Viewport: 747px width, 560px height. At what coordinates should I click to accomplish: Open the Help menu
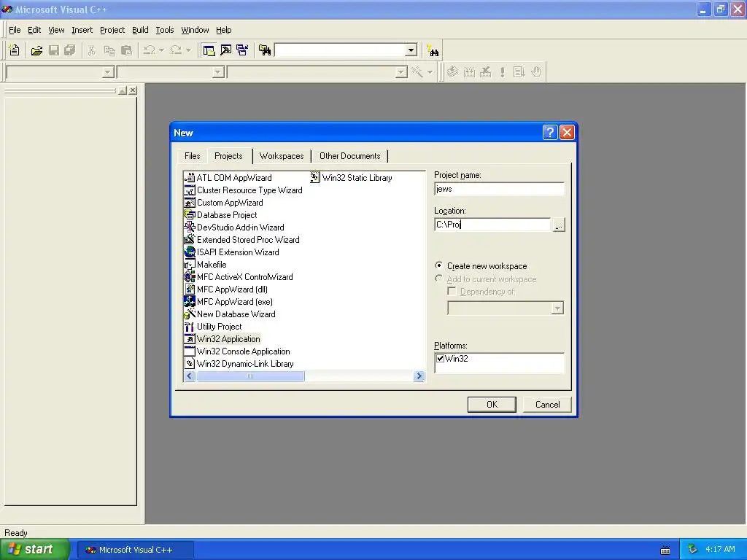click(223, 30)
